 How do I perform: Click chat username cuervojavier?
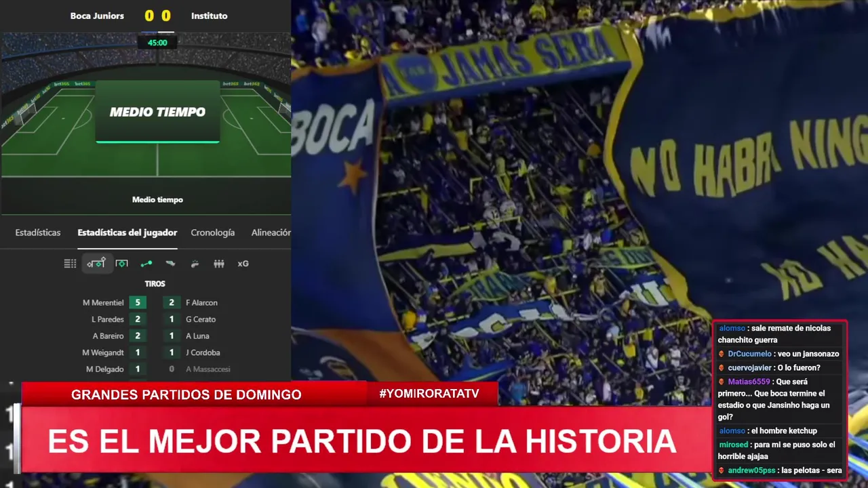750,368
